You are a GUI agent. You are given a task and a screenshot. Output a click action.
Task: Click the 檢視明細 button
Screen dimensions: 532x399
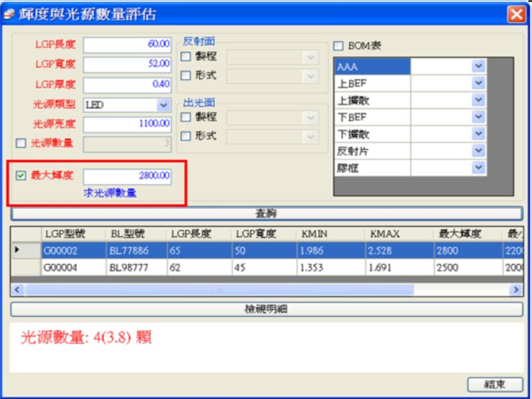tap(267, 309)
